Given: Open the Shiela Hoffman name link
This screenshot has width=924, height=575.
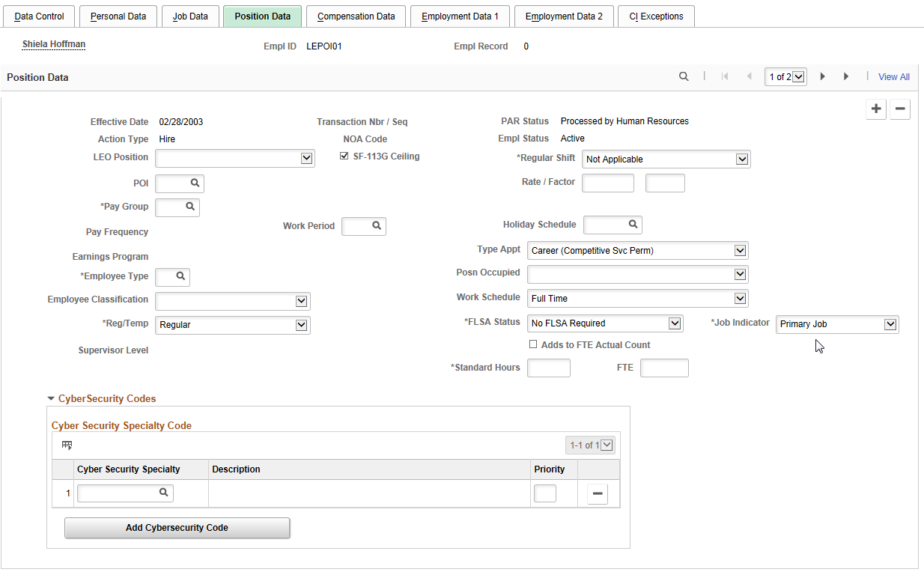Looking at the screenshot, I should pos(54,44).
